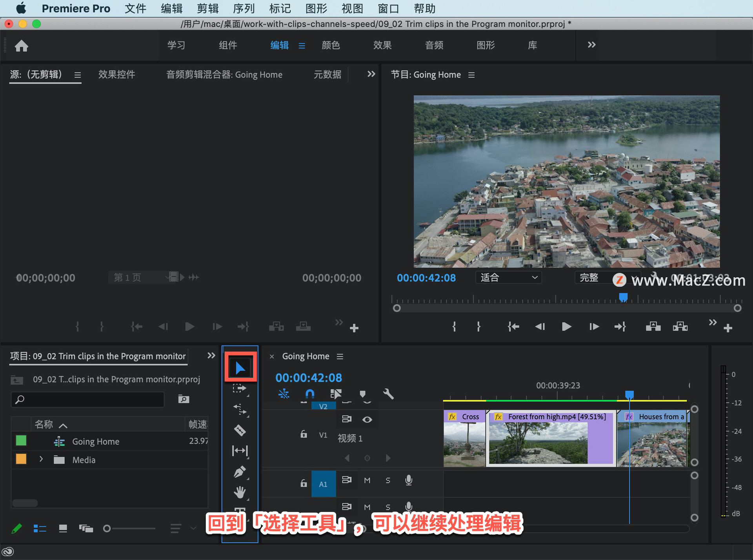Show hidden Project panel tabs chevron

coord(211,356)
